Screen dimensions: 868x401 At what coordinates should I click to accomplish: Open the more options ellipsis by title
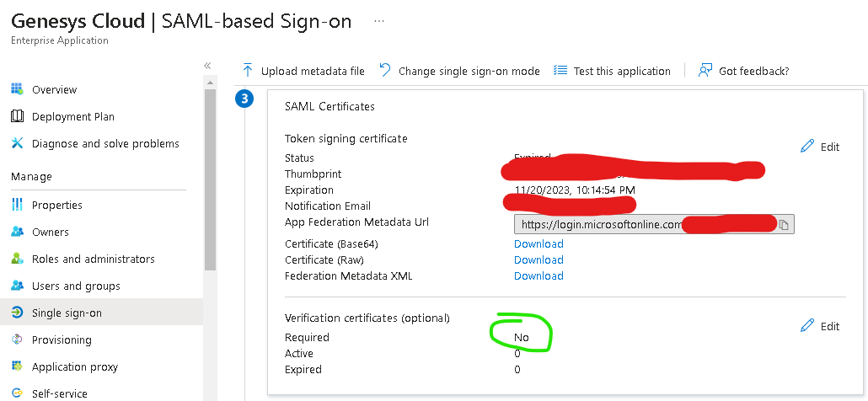(x=379, y=20)
